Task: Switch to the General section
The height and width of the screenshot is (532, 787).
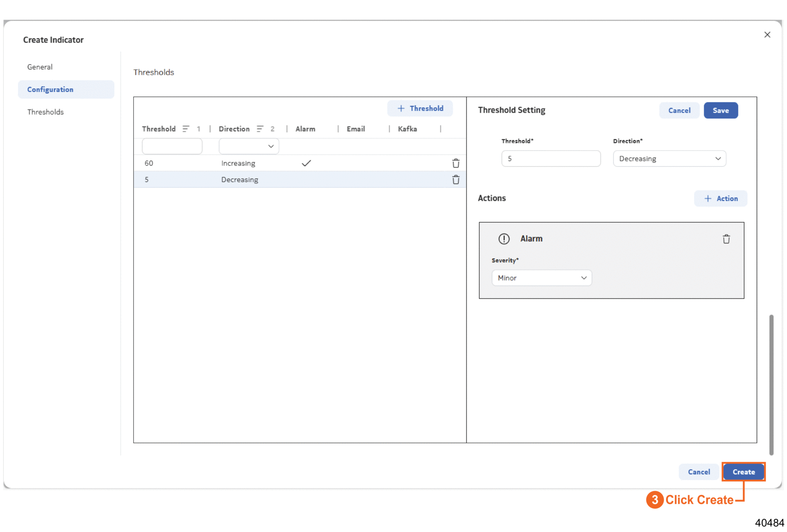Action: [40, 67]
